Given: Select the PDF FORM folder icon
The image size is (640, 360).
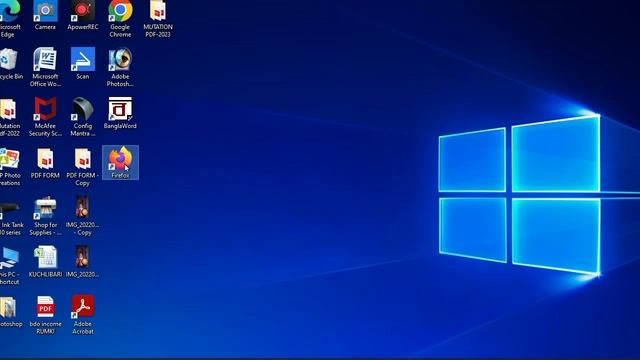Looking at the screenshot, I should [45, 163].
